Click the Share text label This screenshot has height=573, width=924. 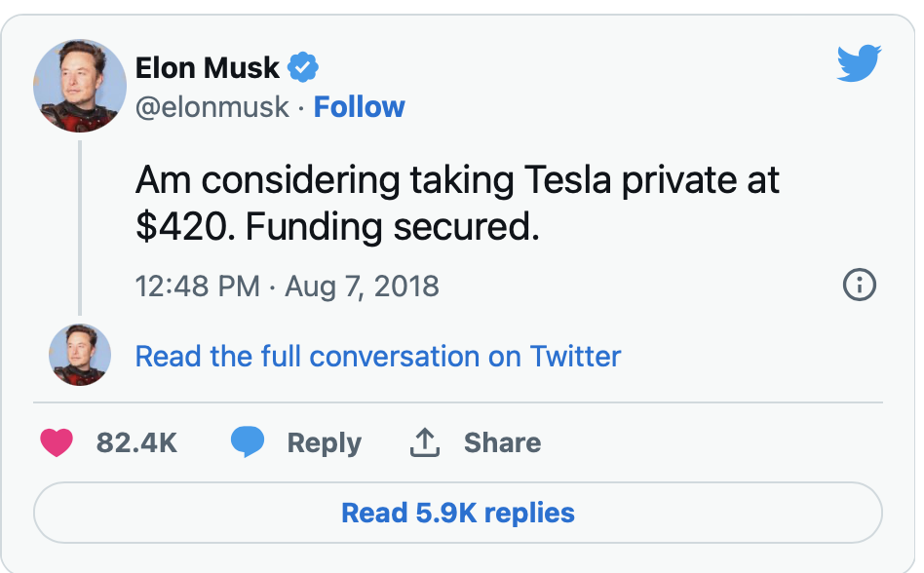pyautogui.click(x=502, y=442)
